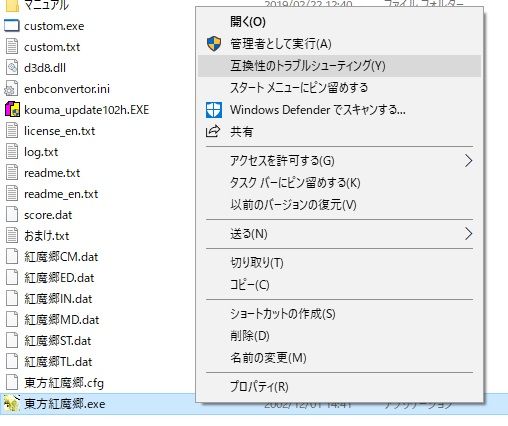Select the file name score.dat
Viewport: 508px width, 426px height.
pyautogui.click(x=48, y=215)
